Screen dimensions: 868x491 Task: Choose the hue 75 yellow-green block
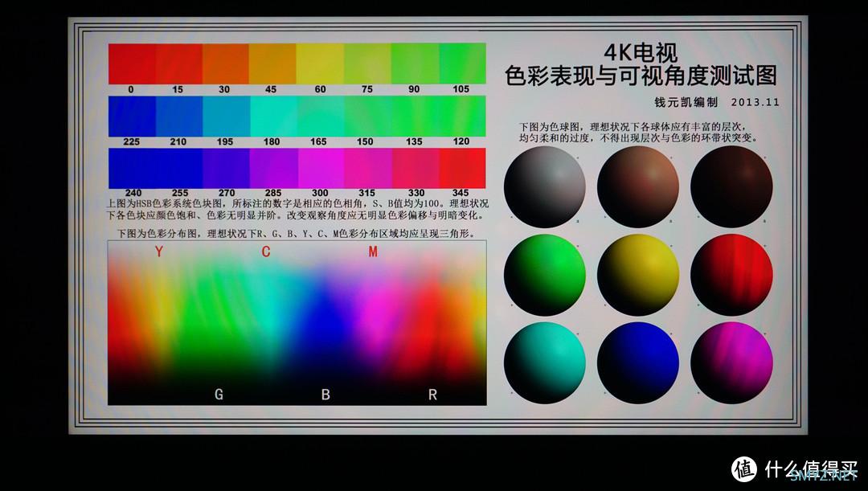[367, 64]
